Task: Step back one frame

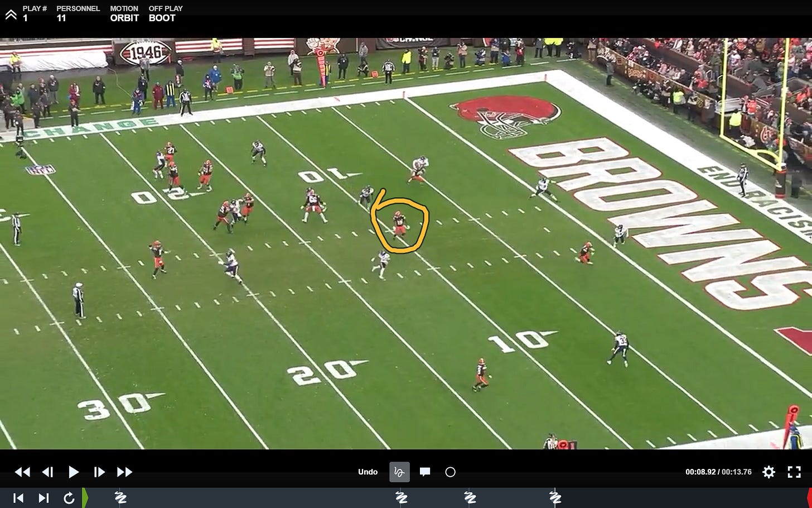Action: pos(48,472)
